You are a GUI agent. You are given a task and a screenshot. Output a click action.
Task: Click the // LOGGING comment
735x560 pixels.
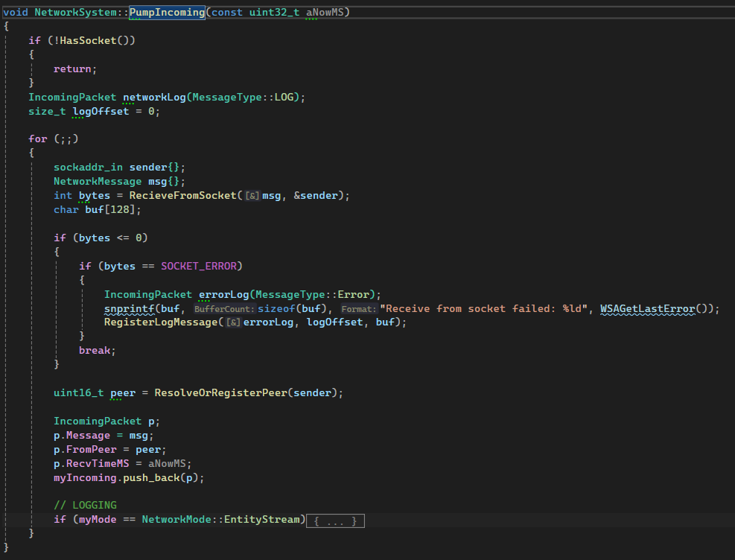(x=85, y=506)
